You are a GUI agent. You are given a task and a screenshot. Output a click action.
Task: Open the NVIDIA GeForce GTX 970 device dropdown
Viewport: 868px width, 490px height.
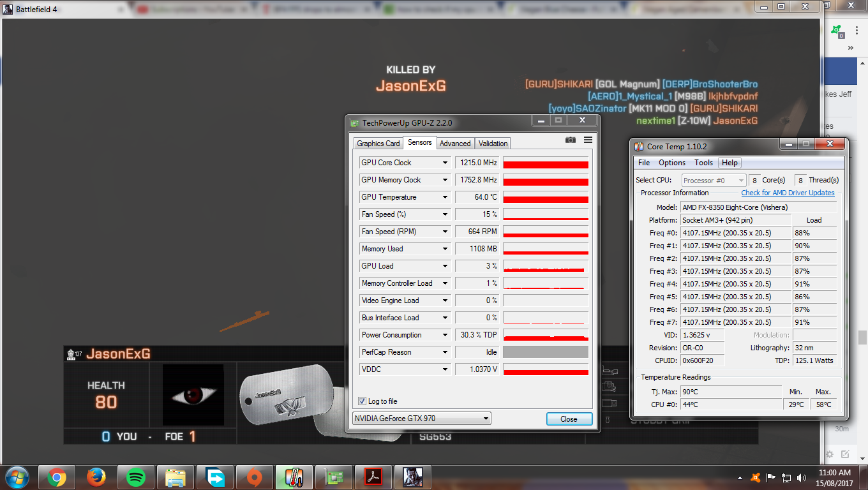(x=421, y=419)
